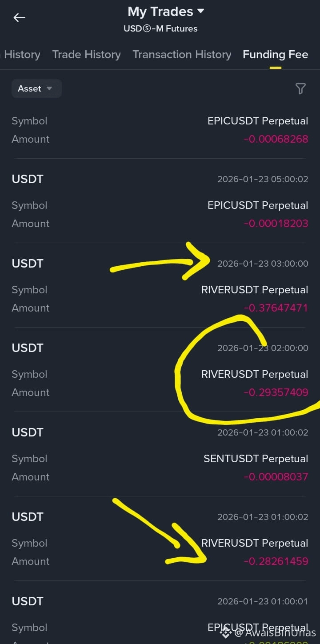Select the Funding Fee tab
Image resolution: width=320 pixels, height=644 pixels.
point(275,55)
